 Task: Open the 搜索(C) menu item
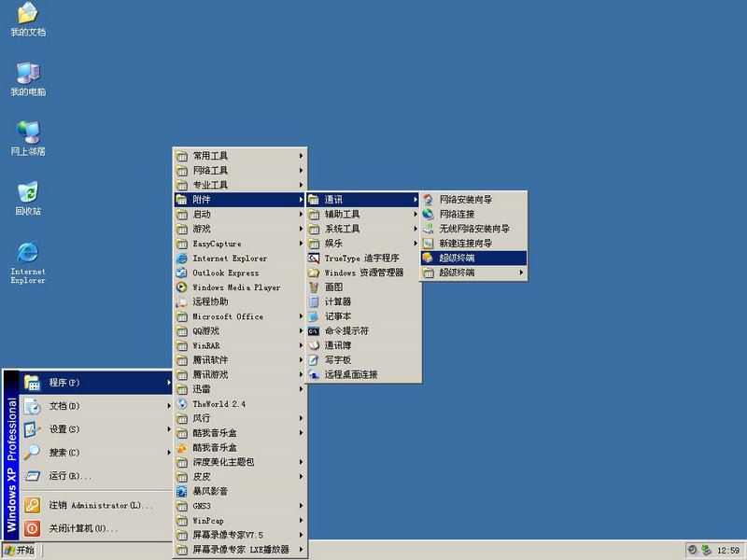[96, 453]
